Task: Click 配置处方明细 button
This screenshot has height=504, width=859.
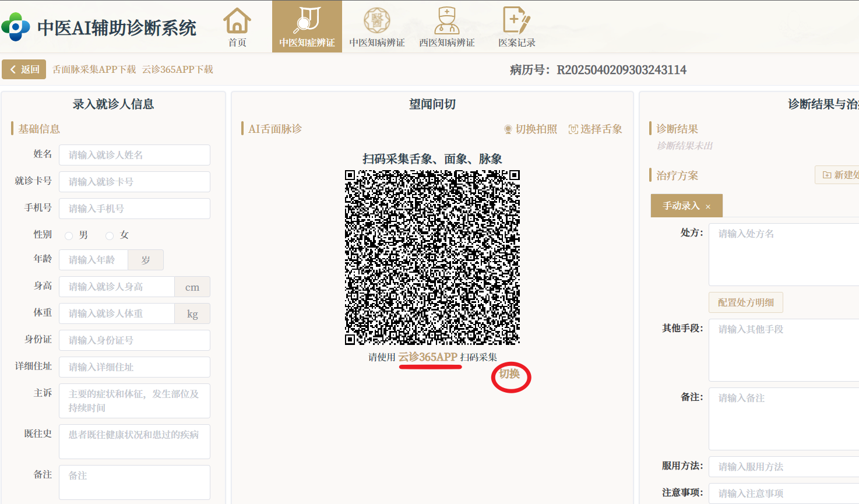Action: [x=746, y=303]
